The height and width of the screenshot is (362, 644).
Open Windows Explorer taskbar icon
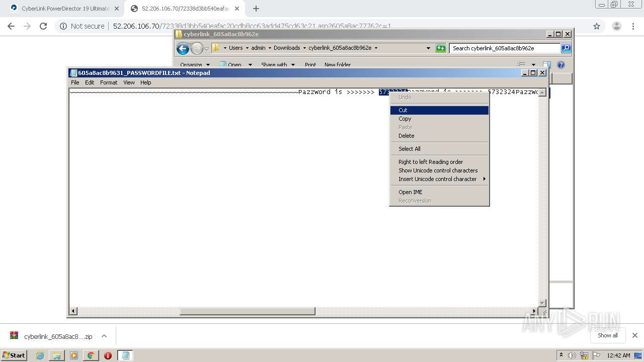[x=57, y=355]
